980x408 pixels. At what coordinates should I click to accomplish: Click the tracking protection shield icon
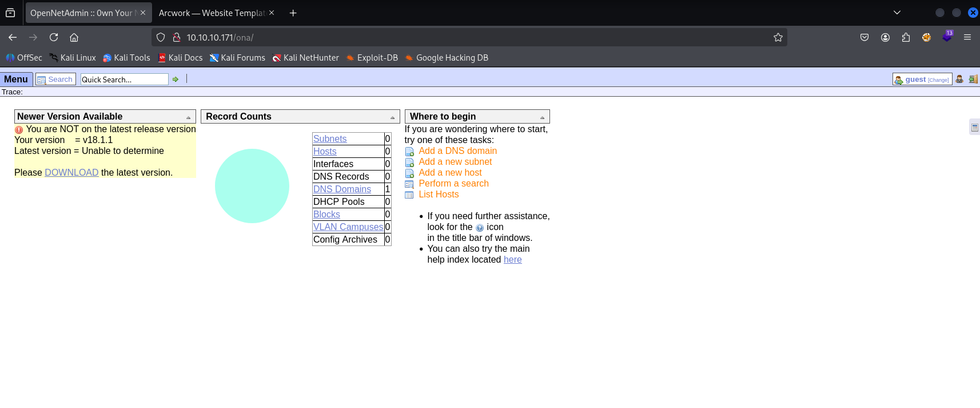point(161,37)
